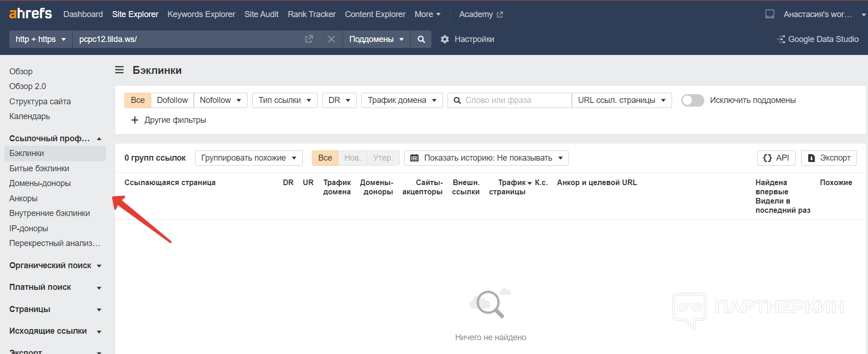Open the Academy external link
This screenshot has width=868, height=354.
pyautogui.click(x=481, y=14)
